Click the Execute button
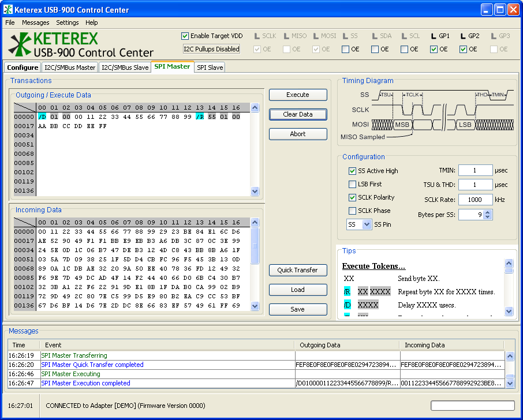523x420 pixels. pyautogui.click(x=298, y=95)
